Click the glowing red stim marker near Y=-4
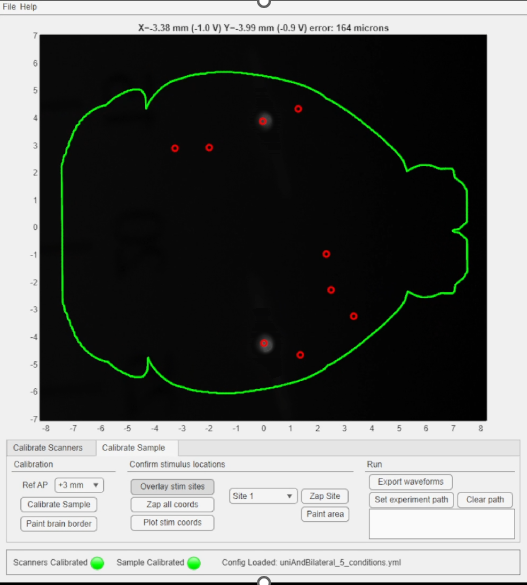The image size is (527, 585). click(264, 343)
